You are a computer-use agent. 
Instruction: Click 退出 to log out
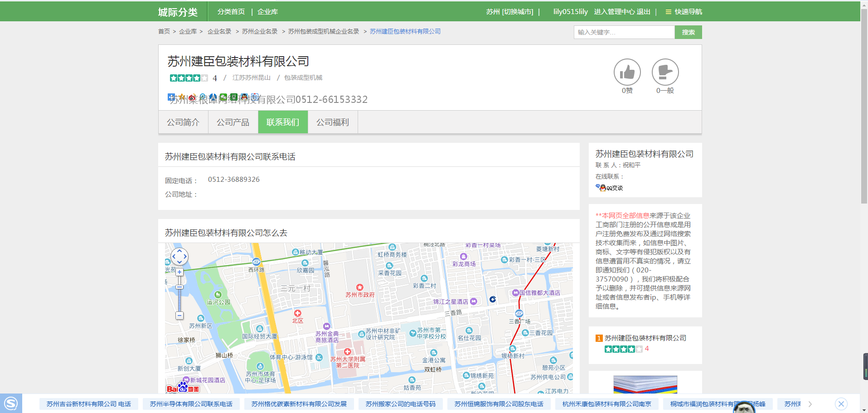644,12
